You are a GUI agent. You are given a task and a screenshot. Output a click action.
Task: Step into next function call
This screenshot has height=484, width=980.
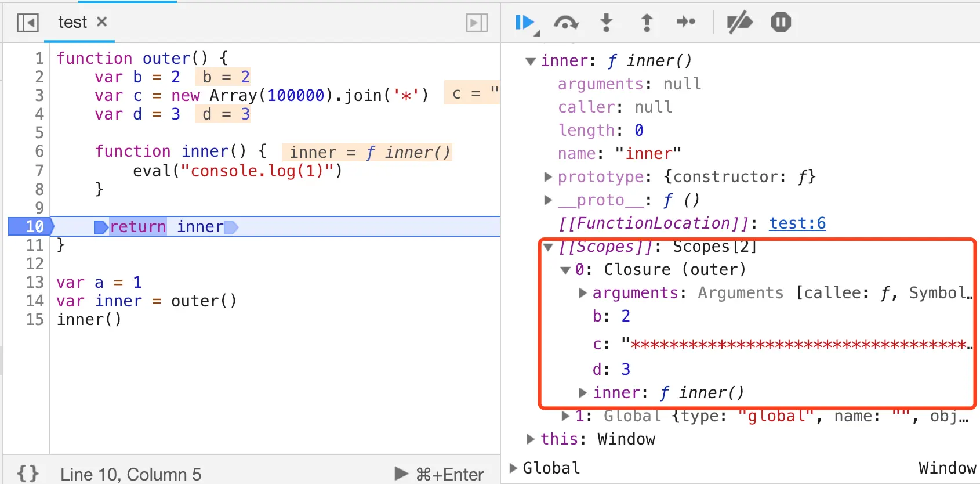(x=606, y=23)
